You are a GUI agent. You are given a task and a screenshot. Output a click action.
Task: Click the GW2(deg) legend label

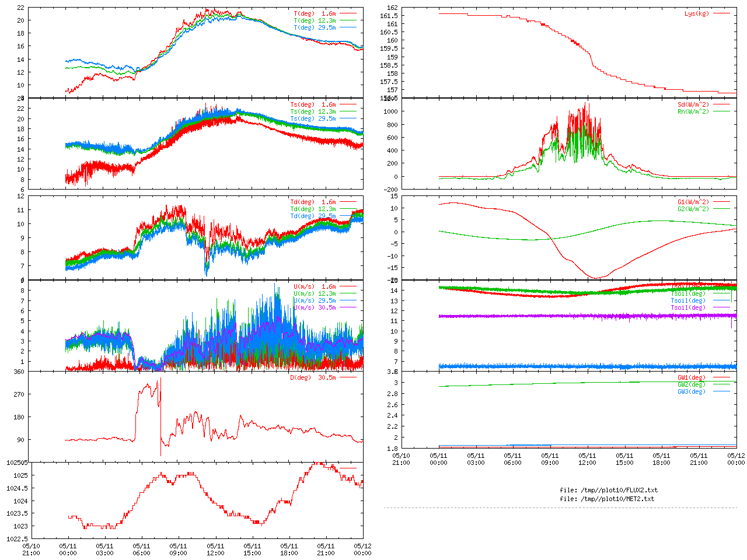point(692,385)
